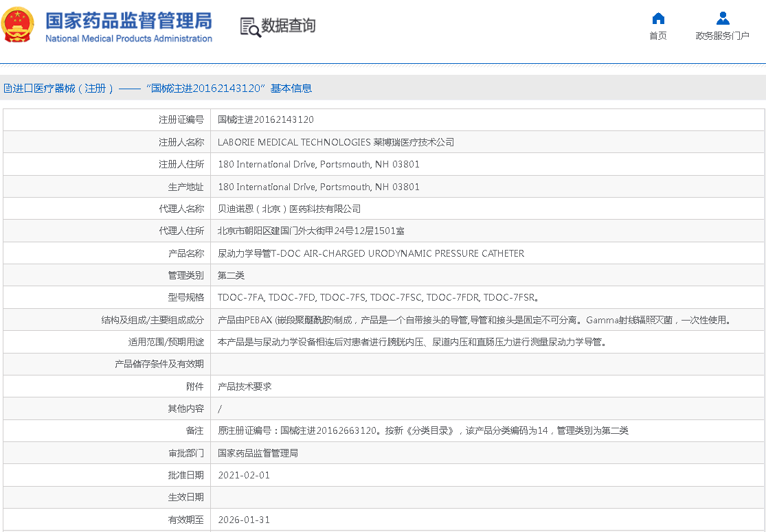Click the national emblem logo

point(18,25)
